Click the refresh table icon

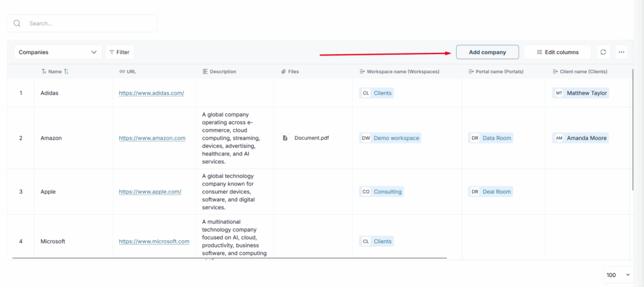pos(603,52)
